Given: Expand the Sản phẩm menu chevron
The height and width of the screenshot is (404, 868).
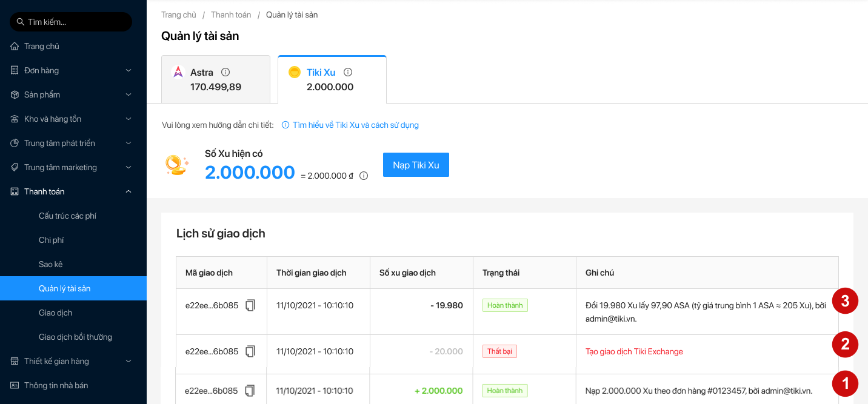Looking at the screenshot, I should [129, 94].
